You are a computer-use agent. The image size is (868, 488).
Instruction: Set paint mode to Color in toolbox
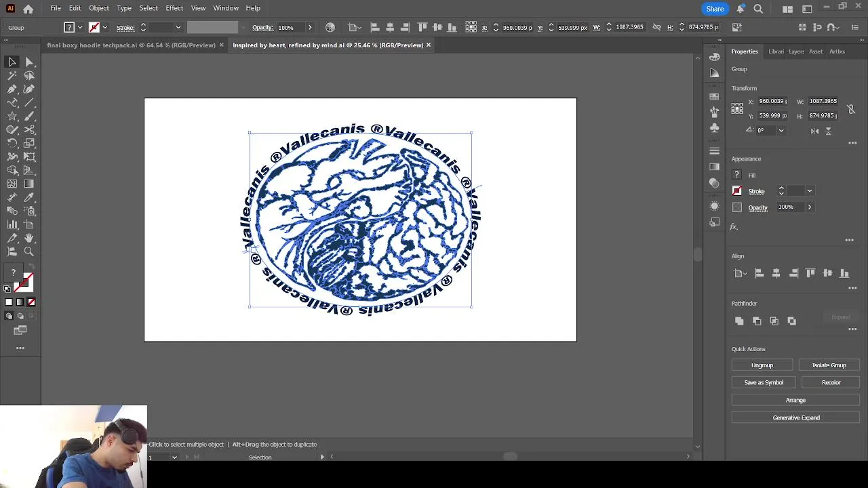click(9, 302)
